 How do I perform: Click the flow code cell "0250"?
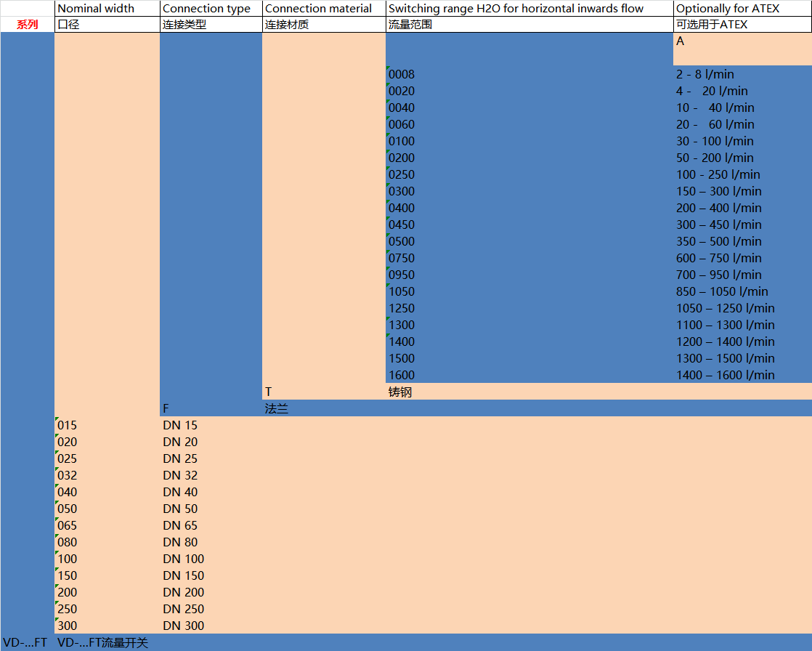tap(529, 174)
